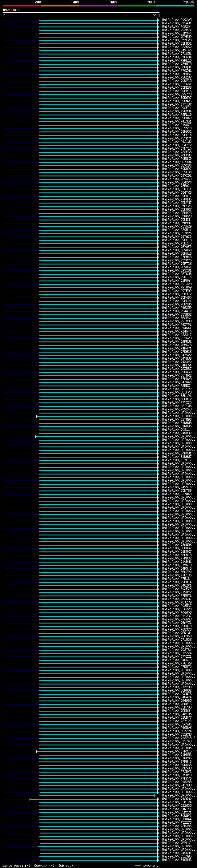Viewport: 197px width, 868px height.
Task: Open hit UniRef100_P10872
Action: coord(176,125)
